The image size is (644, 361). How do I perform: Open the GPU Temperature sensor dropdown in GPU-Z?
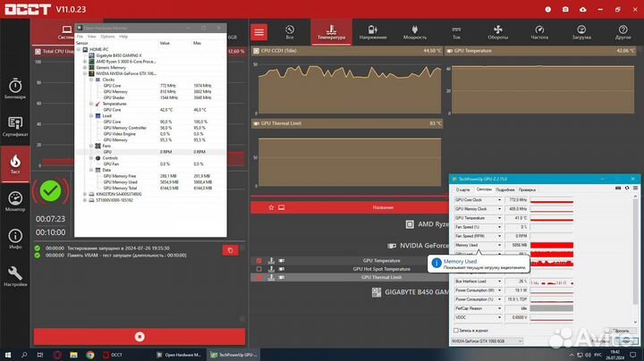click(499, 218)
